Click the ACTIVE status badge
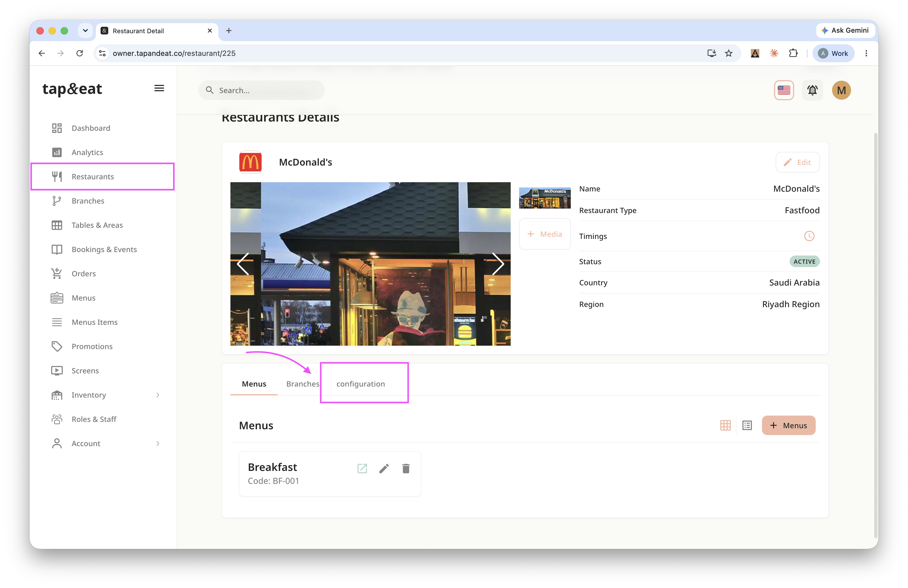908x588 pixels. pyautogui.click(x=804, y=261)
